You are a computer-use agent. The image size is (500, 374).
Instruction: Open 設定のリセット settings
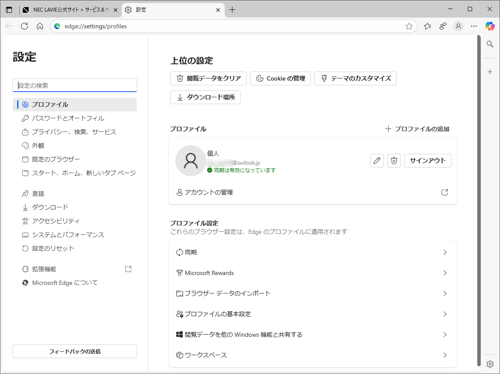pos(75,248)
